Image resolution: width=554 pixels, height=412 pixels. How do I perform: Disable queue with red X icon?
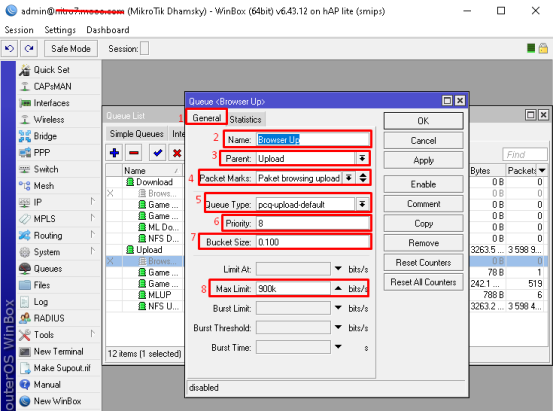177,153
